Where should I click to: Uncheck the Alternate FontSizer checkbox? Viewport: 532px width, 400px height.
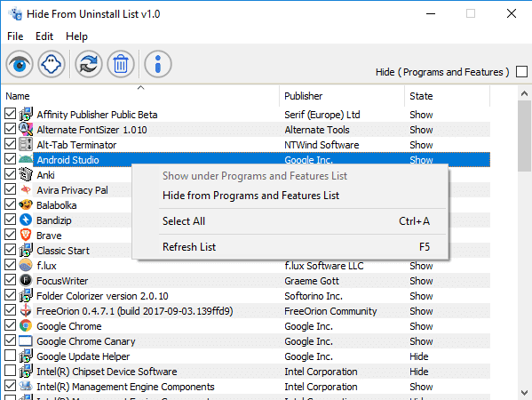tap(10, 129)
